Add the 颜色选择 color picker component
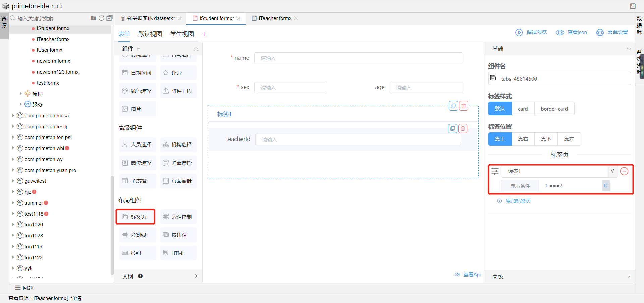The image size is (644, 303). (138, 91)
